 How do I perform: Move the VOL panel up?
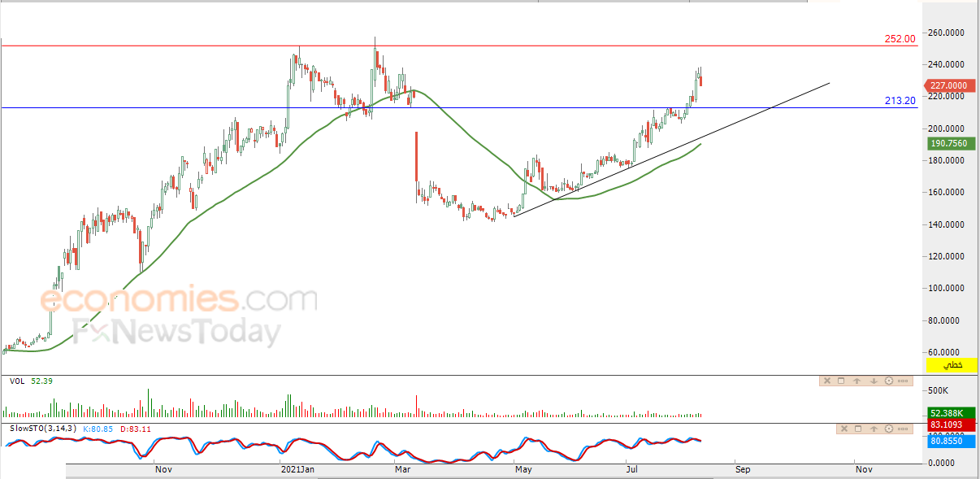857,381
